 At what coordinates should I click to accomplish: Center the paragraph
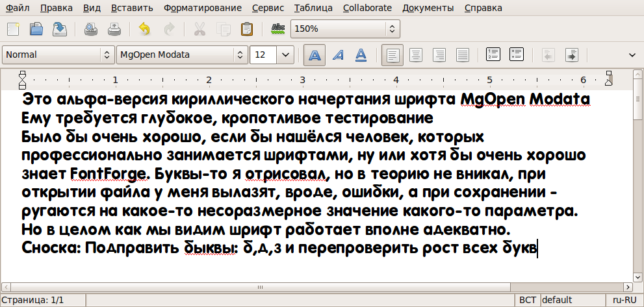point(417,55)
